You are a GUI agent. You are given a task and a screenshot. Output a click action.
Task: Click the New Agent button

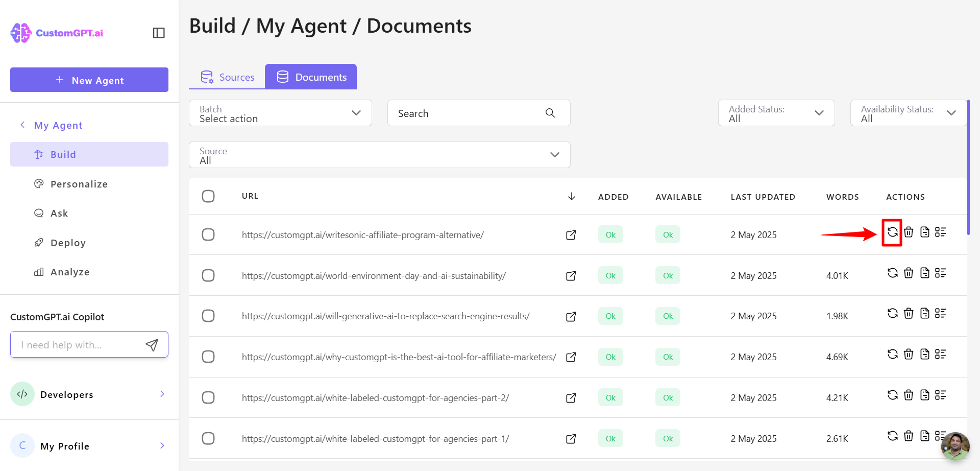tap(89, 80)
